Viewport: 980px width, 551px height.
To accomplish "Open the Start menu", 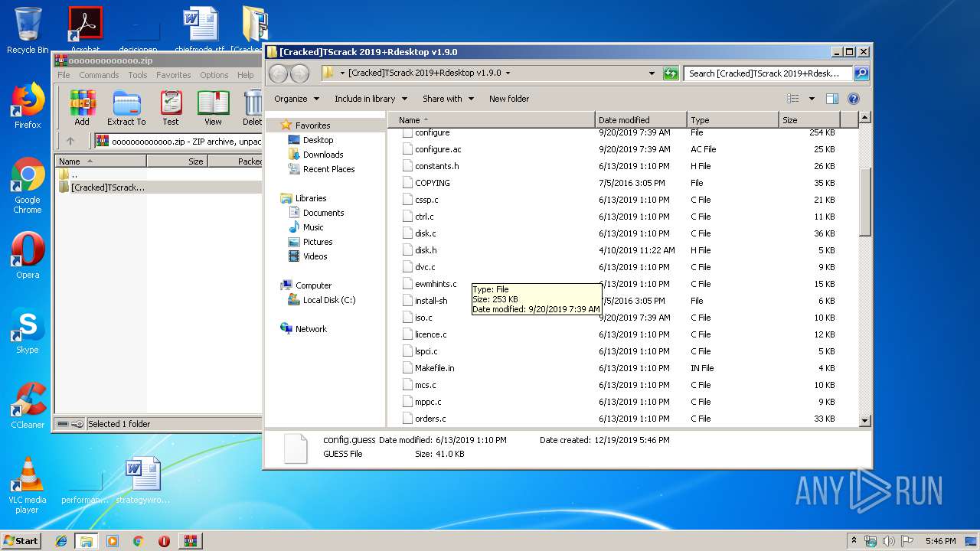I will pyautogui.click(x=21, y=541).
